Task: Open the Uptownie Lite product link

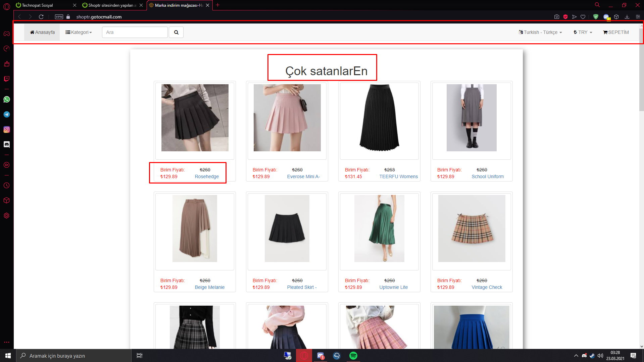Action: click(394, 287)
